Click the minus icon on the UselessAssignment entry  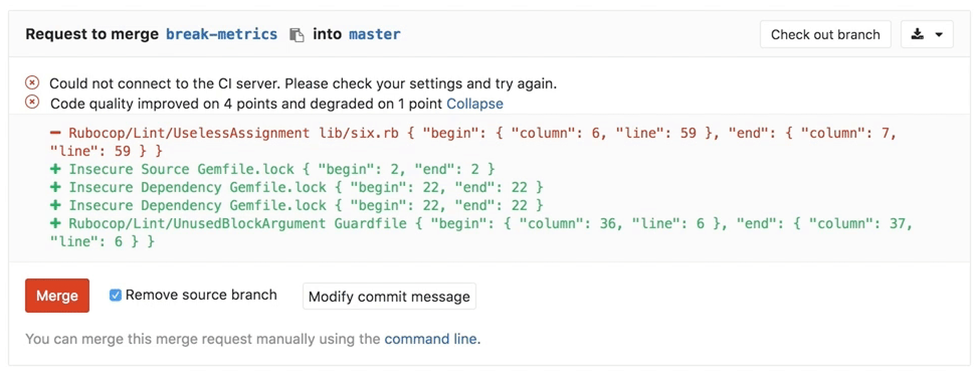tap(55, 133)
